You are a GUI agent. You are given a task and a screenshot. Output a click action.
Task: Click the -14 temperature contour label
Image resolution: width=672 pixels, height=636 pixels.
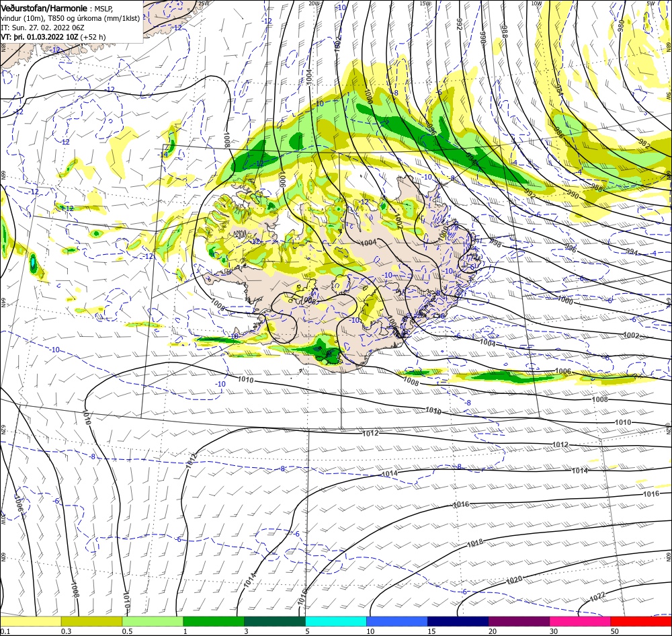[x=163, y=155]
